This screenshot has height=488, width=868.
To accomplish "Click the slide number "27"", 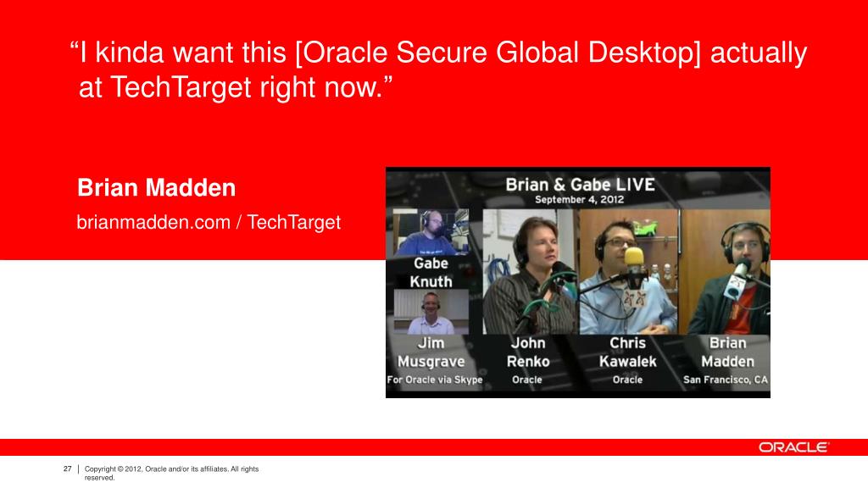I will (68, 469).
